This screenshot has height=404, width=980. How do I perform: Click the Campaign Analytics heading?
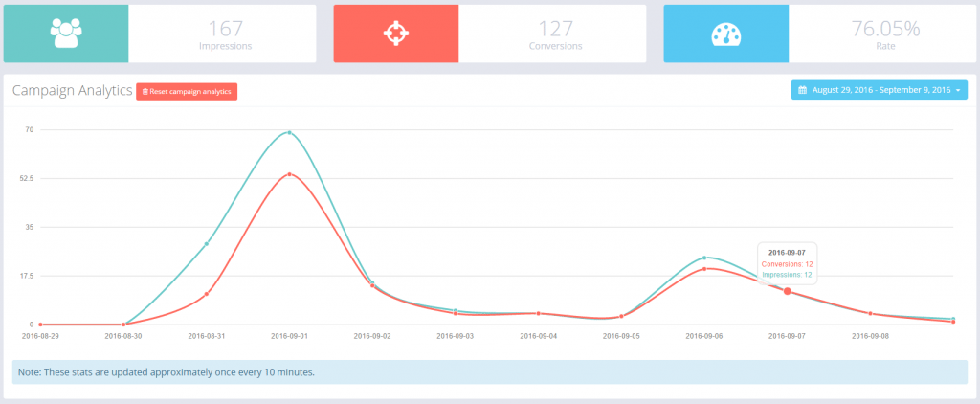[x=71, y=90]
